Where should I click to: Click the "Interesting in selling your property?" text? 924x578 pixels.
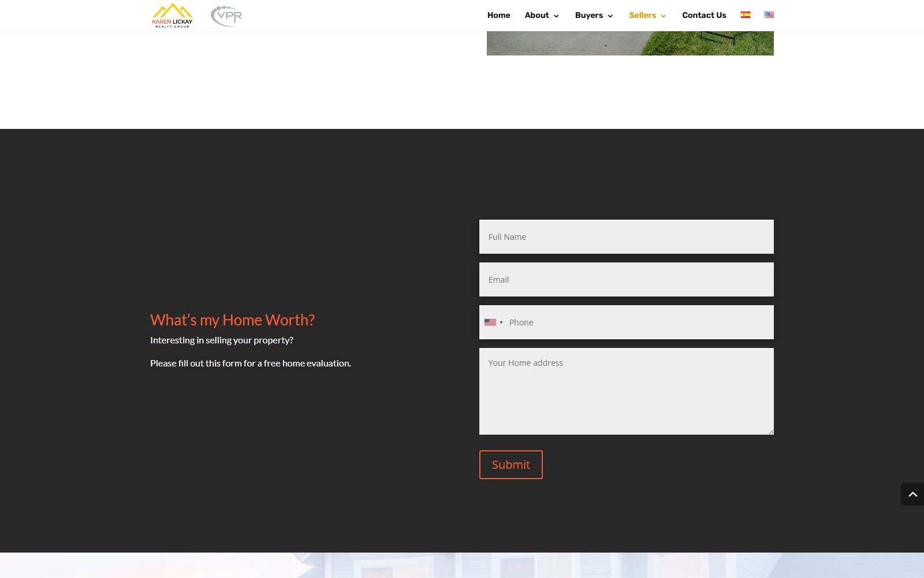[x=222, y=340]
